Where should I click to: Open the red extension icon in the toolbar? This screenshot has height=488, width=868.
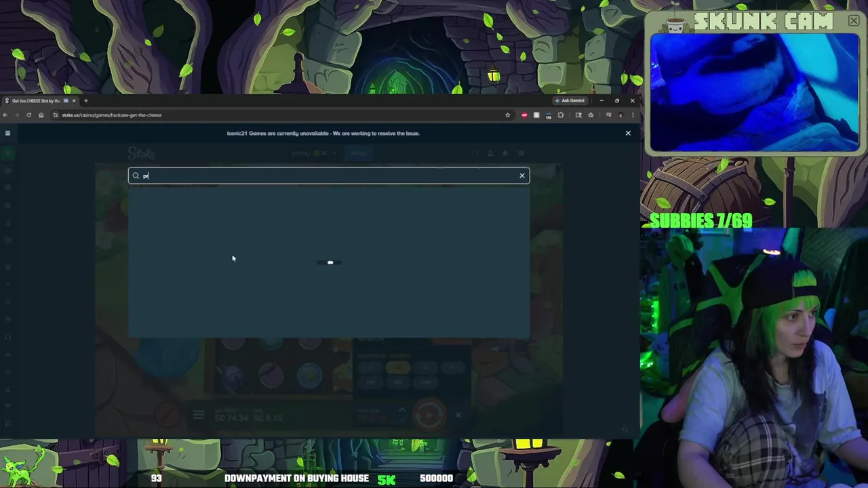[524, 115]
